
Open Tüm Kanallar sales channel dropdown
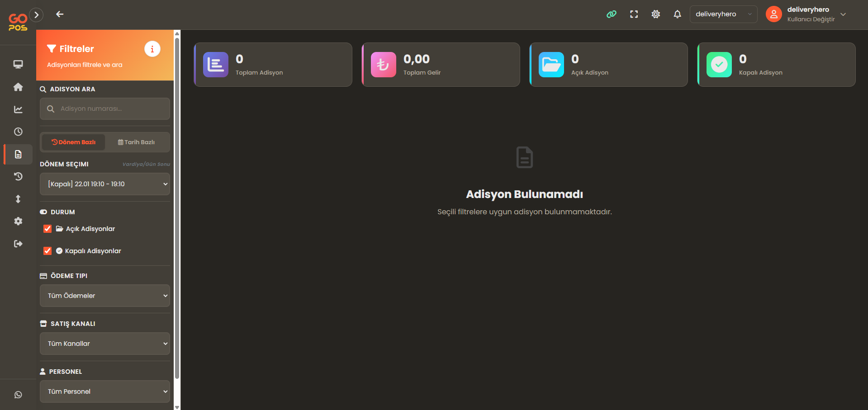click(x=105, y=344)
